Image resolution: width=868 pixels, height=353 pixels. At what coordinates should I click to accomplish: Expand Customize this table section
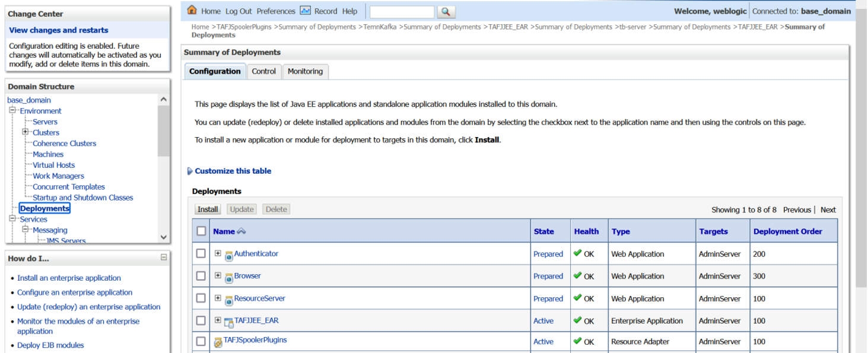(190, 171)
